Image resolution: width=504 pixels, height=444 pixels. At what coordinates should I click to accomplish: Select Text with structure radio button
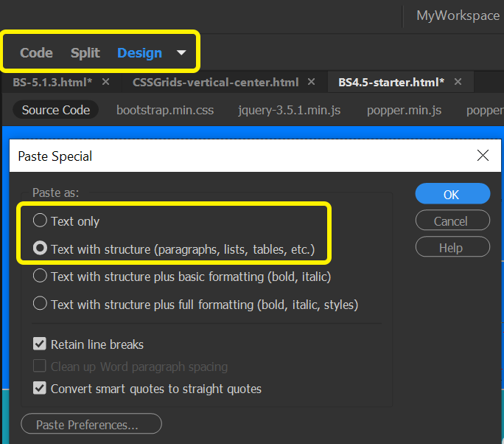(x=40, y=249)
